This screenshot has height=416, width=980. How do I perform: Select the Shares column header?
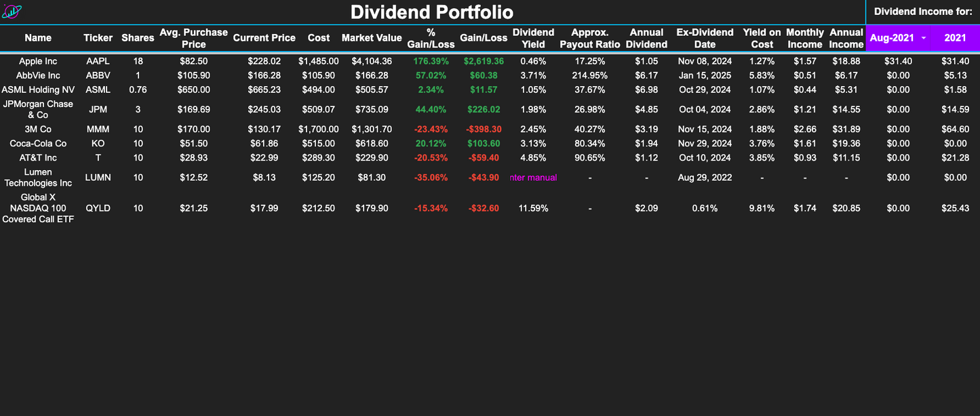click(x=138, y=38)
